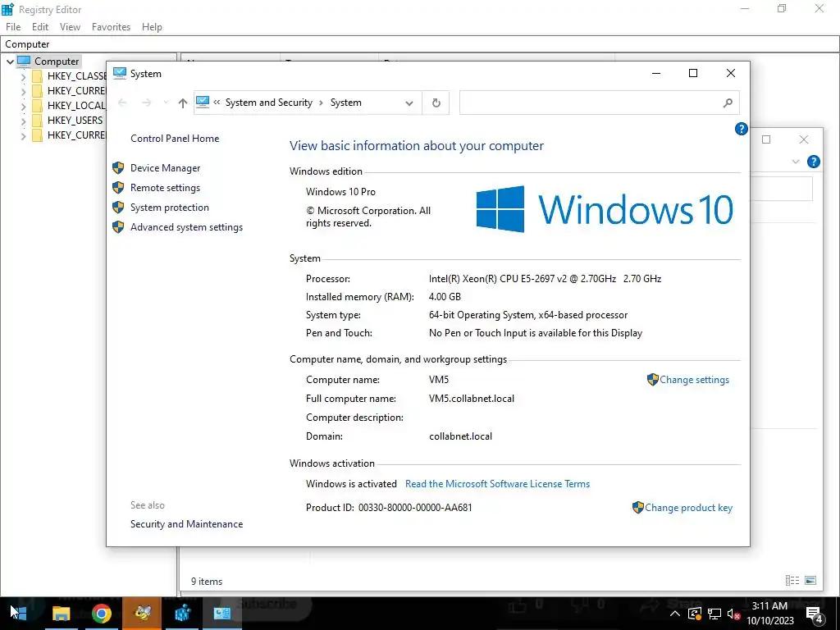Expand the HKEY_CLASSES_ROOT key

(x=23, y=76)
